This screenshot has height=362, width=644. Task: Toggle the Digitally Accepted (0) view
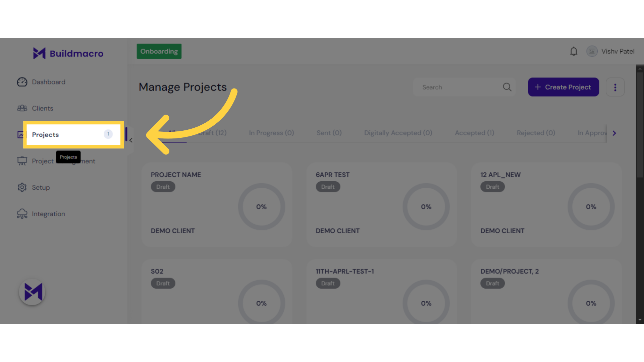(397, 133)
